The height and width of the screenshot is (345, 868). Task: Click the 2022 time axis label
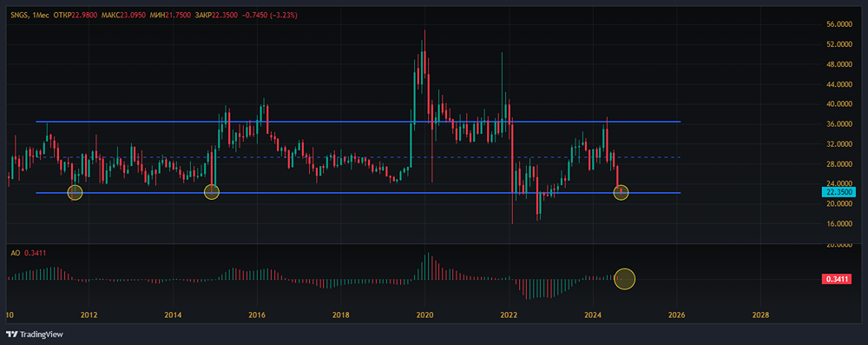coord(509,315)
